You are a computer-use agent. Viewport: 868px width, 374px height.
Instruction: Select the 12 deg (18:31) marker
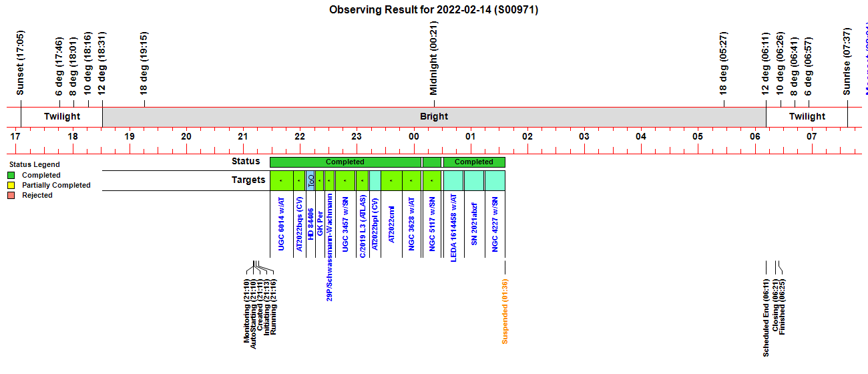[x=101, y=63]
